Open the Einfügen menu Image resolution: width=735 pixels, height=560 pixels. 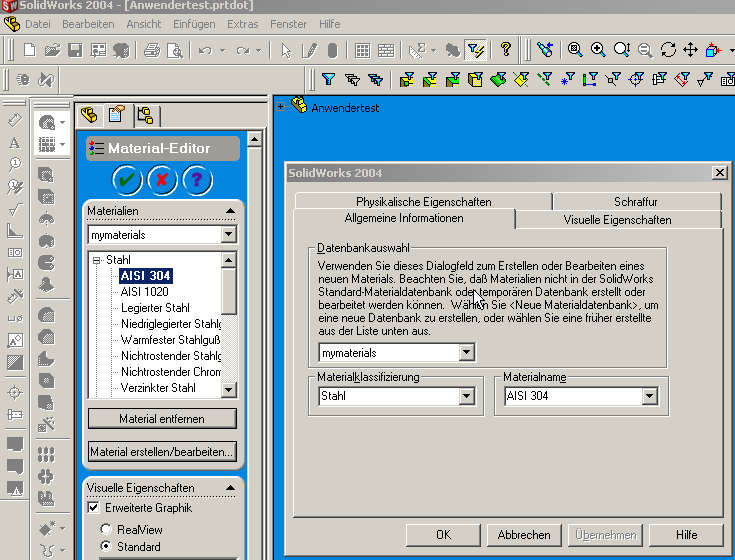click(x=194, y=24)
